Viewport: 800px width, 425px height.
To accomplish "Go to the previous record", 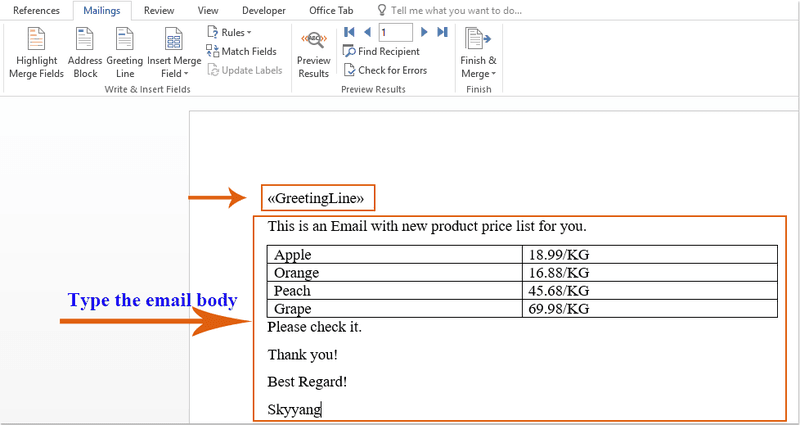I will [x=367, y=32].
